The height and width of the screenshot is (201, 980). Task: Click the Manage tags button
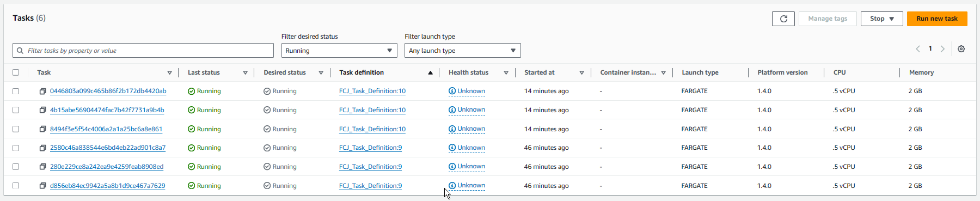(828, 19)
